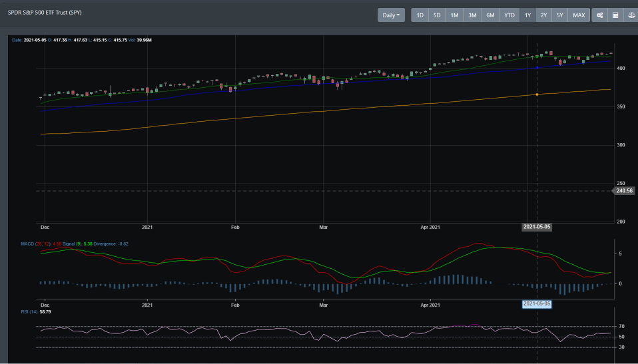
Task: Click the SPDR S&P 500 ETF Trust title
Action: pos(45,13)
